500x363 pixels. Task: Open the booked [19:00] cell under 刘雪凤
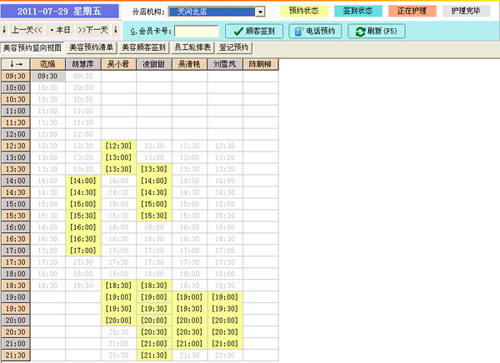pyautogui.click(x=225, y=297)
